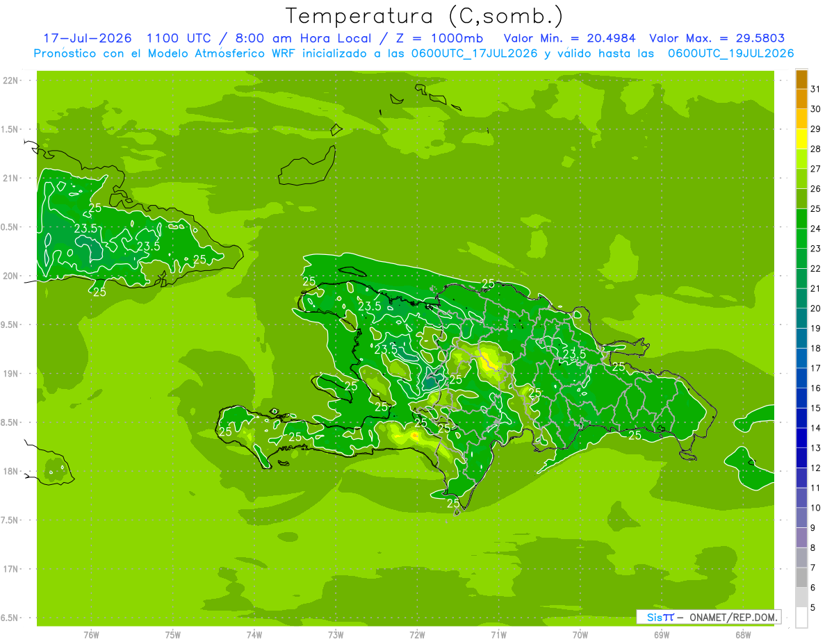Click the "22N" latitude label
Screen dimensions: 834x644
11,81
